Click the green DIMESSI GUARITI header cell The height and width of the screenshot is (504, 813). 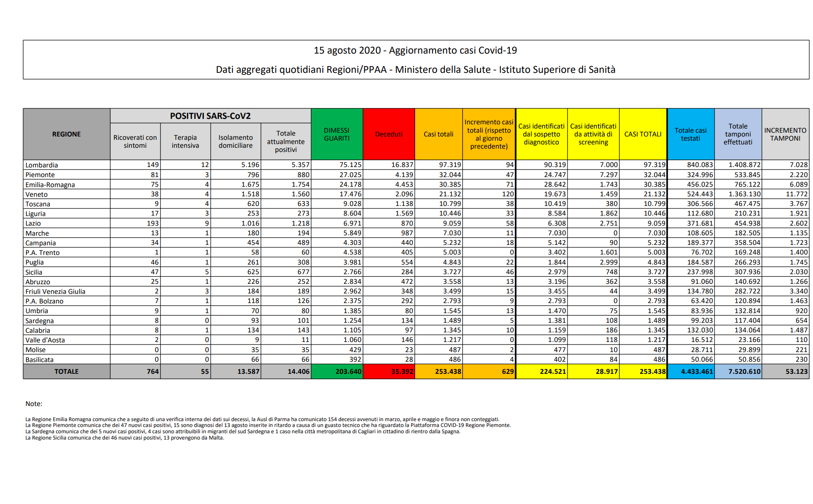pyautogui.click(x=337, y=134)
